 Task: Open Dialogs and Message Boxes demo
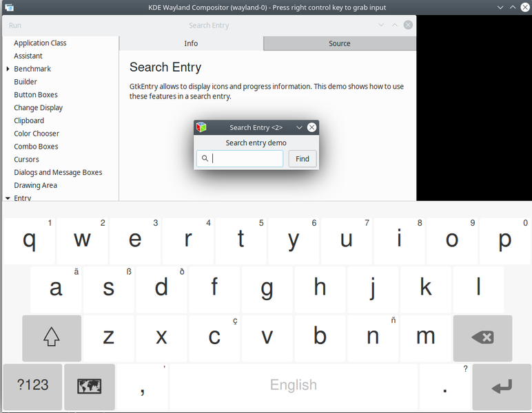(x=58, y=172)
